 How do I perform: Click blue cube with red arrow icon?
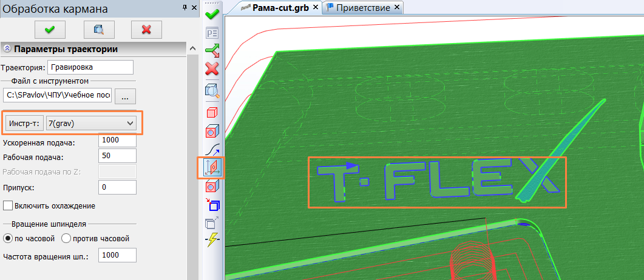[x=212, y=204]
